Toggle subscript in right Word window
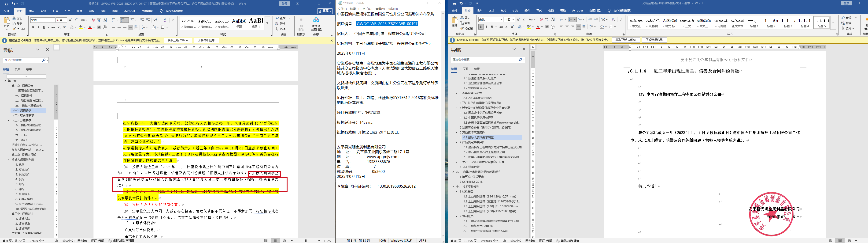 [507, 27]
